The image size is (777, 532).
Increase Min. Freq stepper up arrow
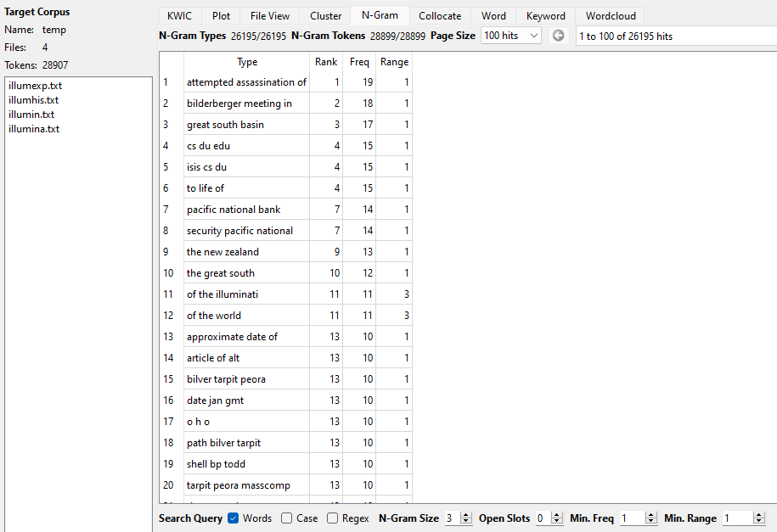coord(651,515)
